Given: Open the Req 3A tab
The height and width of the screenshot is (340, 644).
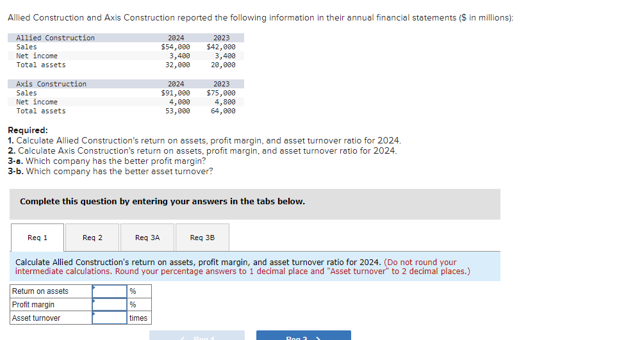Looking at the screenshot, I should pyautogui.click(x=147, y=238).
